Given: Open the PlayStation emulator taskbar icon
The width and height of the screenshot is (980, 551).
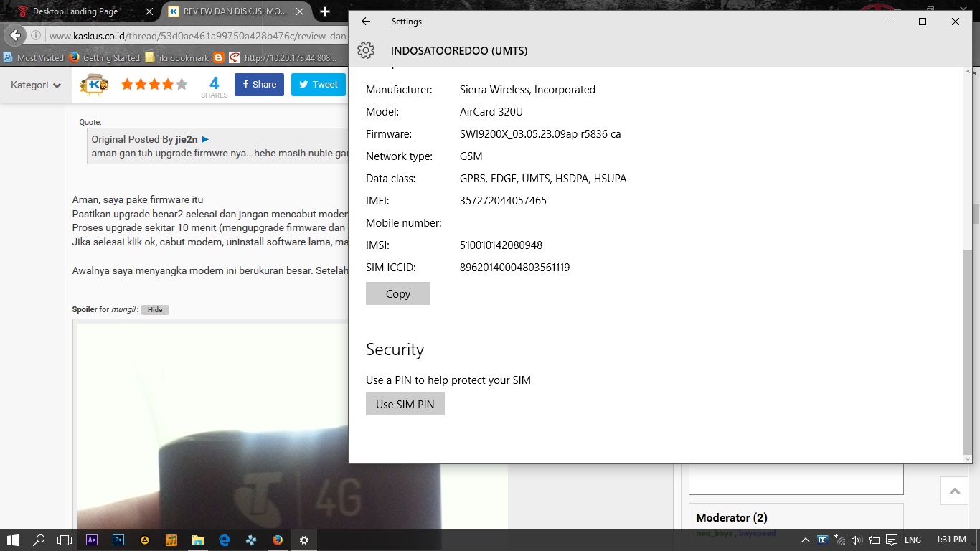Looking at the screenshot, I should [251, 540].
